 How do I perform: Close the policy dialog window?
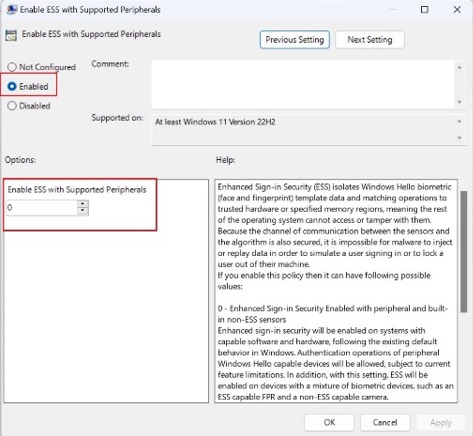(457, 9)
